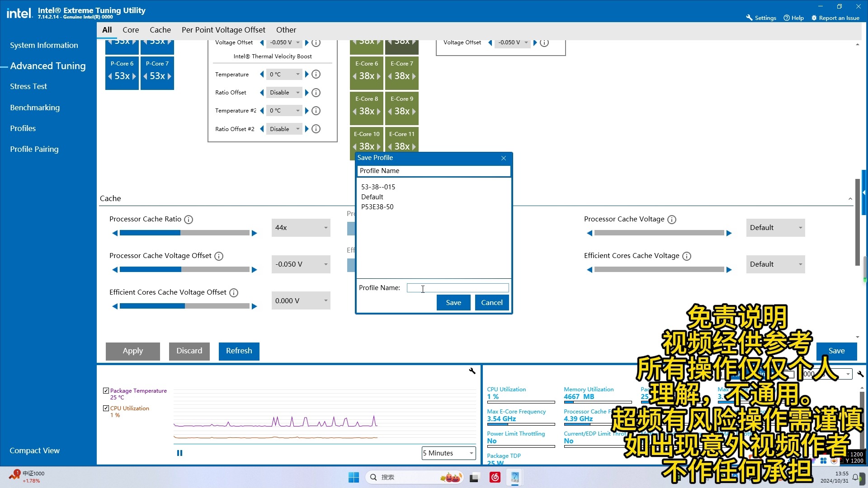This screenshot has height=488, width=868.
Task: Click the Apply button
Action: [x=133, y=351]
